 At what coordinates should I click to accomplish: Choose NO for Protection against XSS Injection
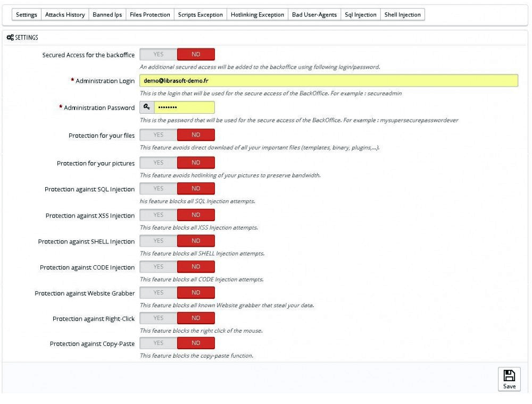[x=196, y=215]
